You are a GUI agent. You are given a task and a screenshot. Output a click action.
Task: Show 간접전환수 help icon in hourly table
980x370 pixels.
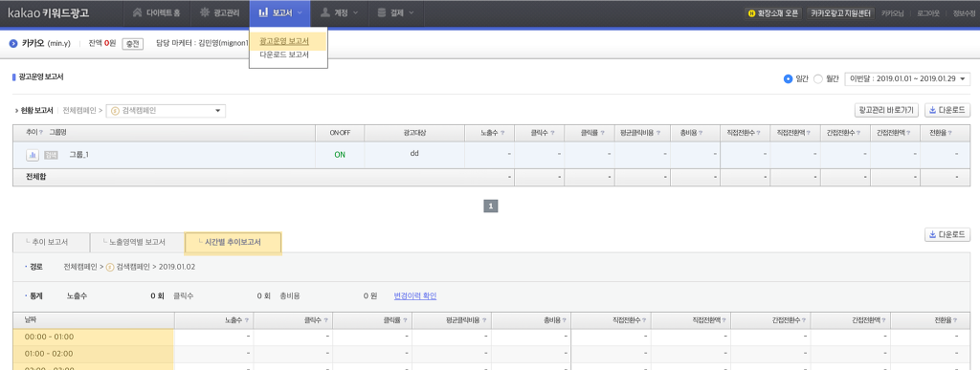pyautogui.click(x=803, y=320)
